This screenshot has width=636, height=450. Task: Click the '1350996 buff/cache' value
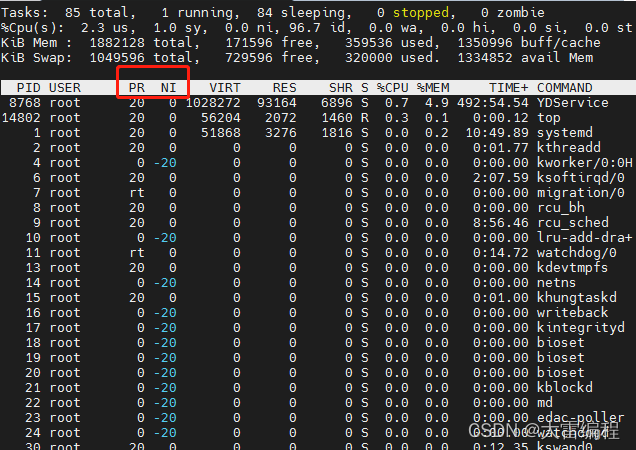[529, 43]
